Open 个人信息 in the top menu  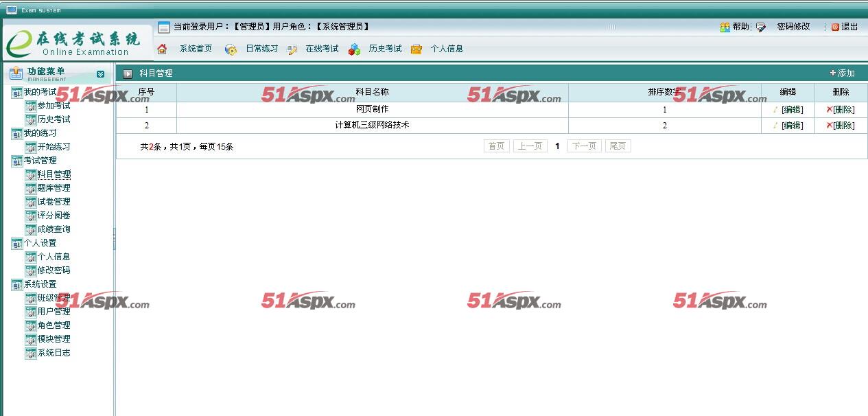(447, 49)
